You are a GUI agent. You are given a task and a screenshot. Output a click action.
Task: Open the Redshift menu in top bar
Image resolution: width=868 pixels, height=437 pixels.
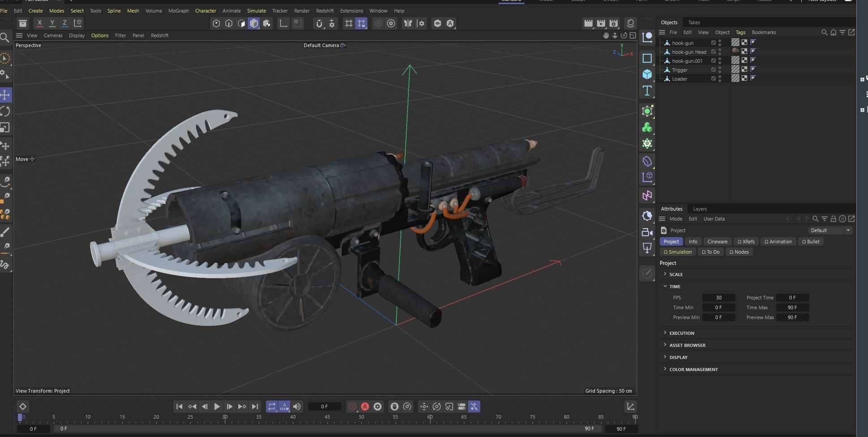(325, 11)
